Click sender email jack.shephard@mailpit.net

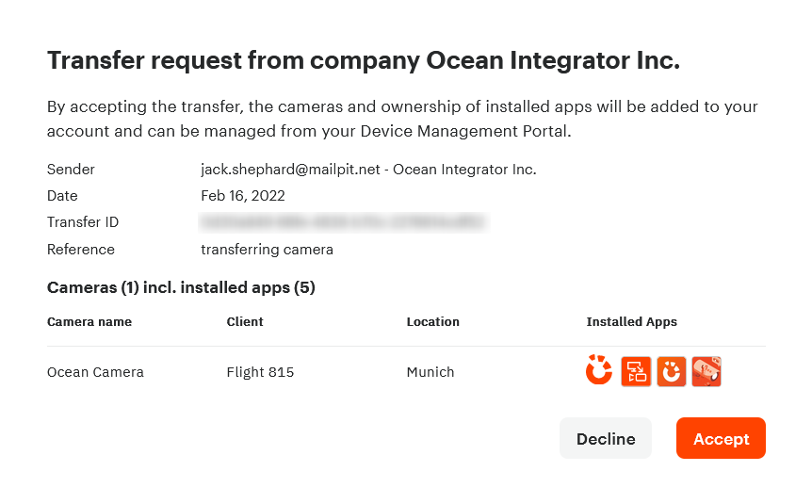tap(290, 170)
